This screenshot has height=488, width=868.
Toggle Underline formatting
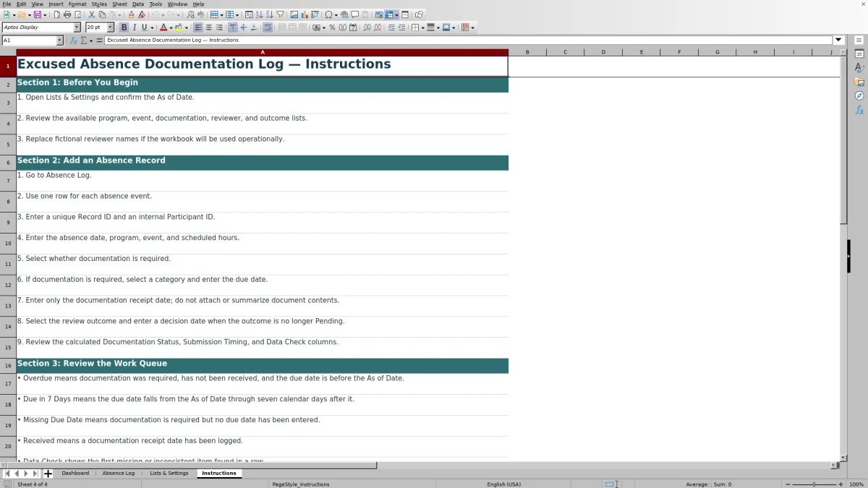click(x=144, y=27)
